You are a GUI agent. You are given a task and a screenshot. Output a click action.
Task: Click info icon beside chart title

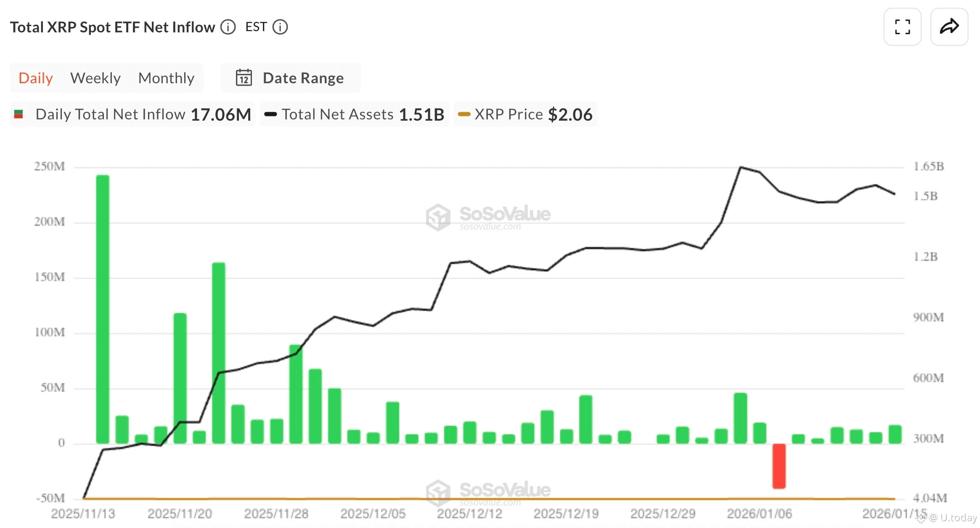pyautogui.click(x=228, y=27)
